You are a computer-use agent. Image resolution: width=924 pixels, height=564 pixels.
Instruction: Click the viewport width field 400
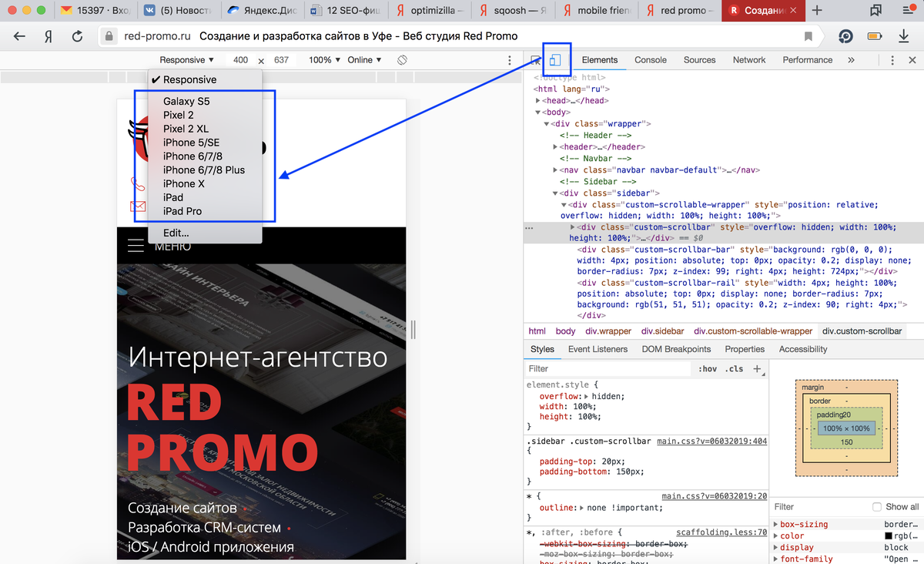[240, 60]
